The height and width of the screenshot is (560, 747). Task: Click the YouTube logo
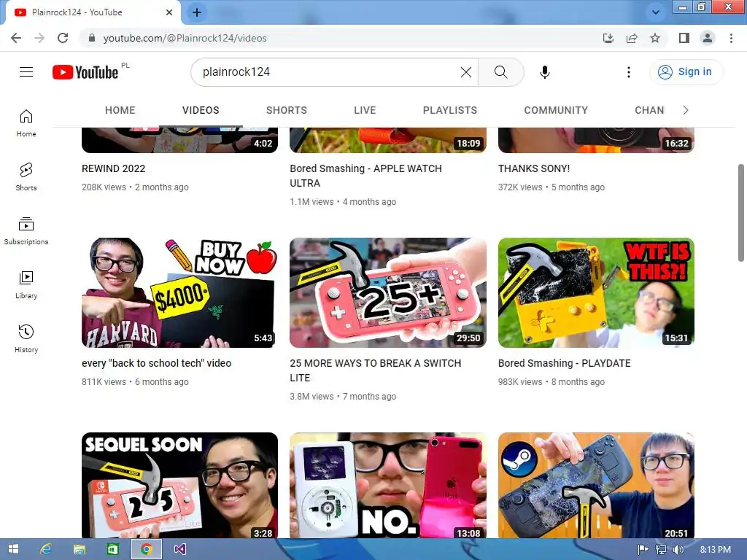tap(85, 72)
